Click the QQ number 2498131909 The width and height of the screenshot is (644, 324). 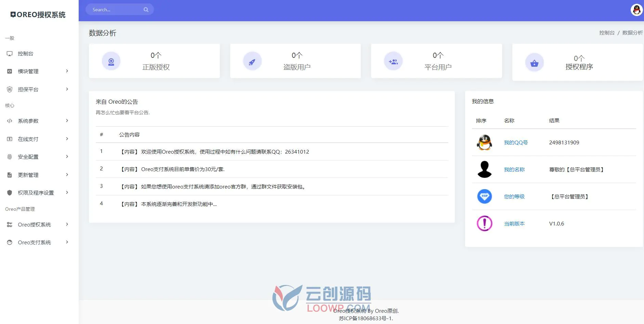[564, 143]
